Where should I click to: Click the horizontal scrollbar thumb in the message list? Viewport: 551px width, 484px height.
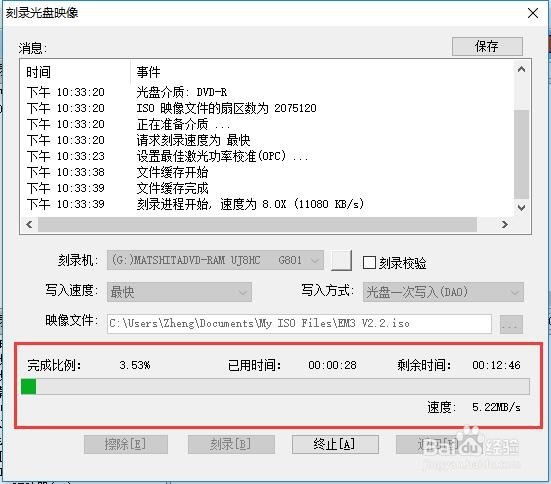point(257,224)
